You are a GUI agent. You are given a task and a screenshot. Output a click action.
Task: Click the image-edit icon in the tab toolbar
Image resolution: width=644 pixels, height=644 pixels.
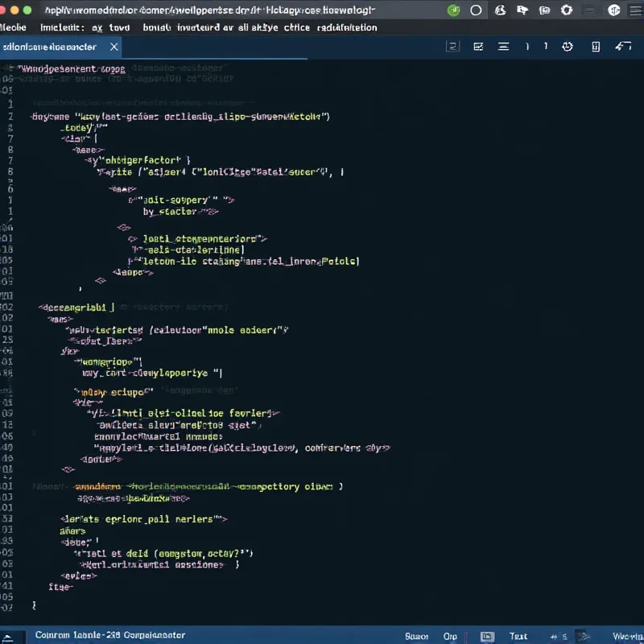point(478,47)
